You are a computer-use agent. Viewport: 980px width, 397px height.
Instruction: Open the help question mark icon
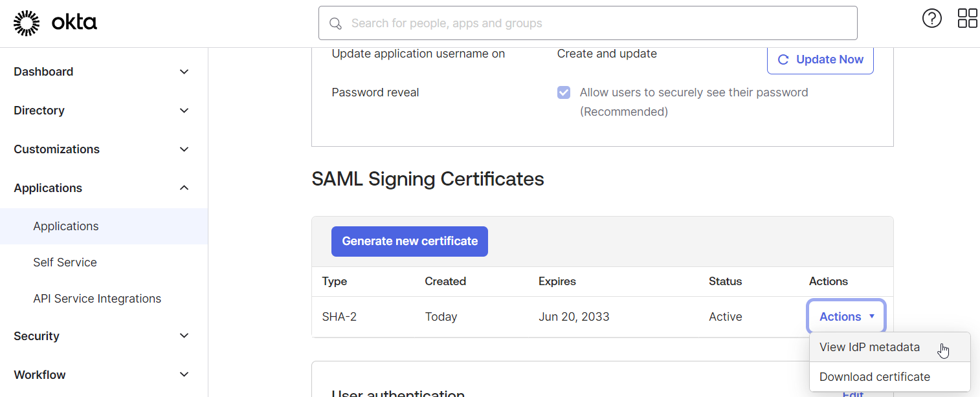(931, 18)
